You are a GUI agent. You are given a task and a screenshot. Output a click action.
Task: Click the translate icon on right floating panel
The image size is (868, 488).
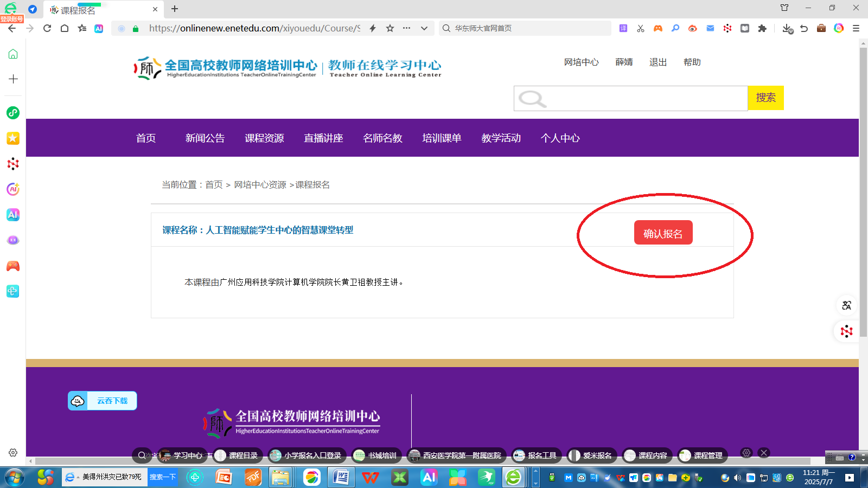pyautogui.click(x=846, y=305)
